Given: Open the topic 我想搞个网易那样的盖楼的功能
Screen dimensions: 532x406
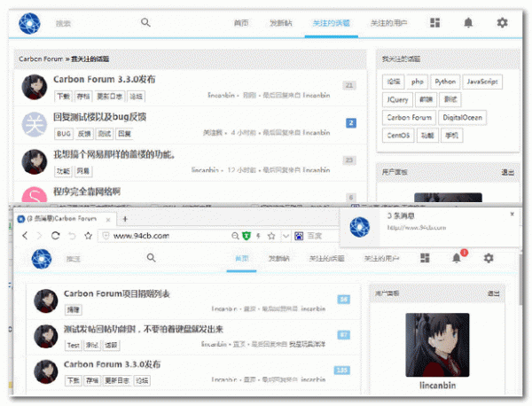Looking at the screenshot, I should 114,154.
